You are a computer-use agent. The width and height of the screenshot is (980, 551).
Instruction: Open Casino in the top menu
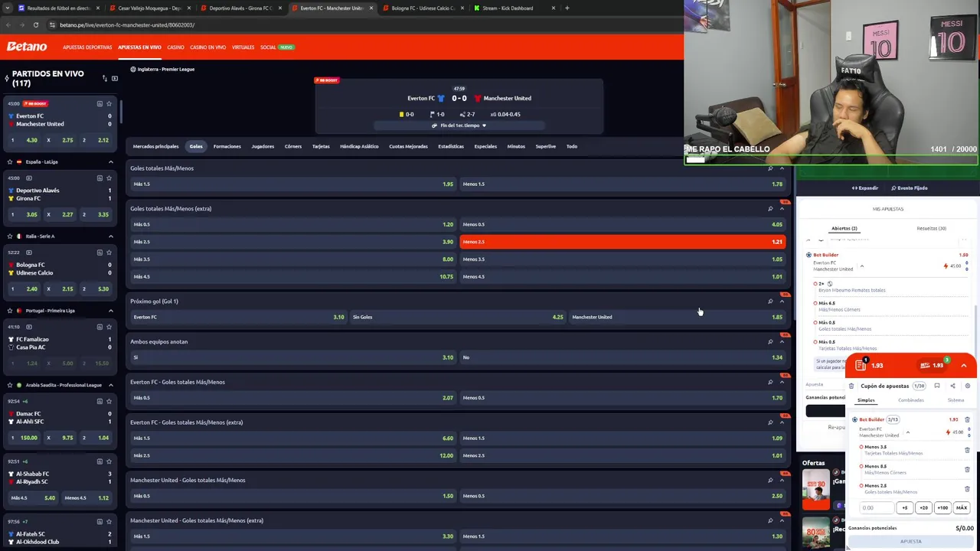[x=176, y=47]
